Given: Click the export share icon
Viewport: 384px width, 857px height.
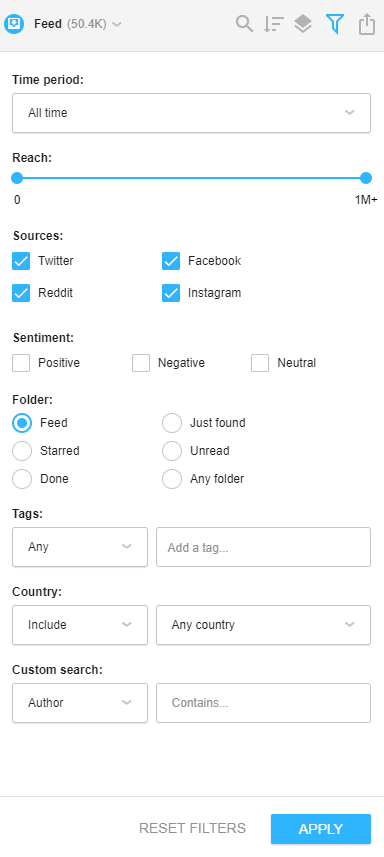Looking at the screenshot, I should (367, 24).
